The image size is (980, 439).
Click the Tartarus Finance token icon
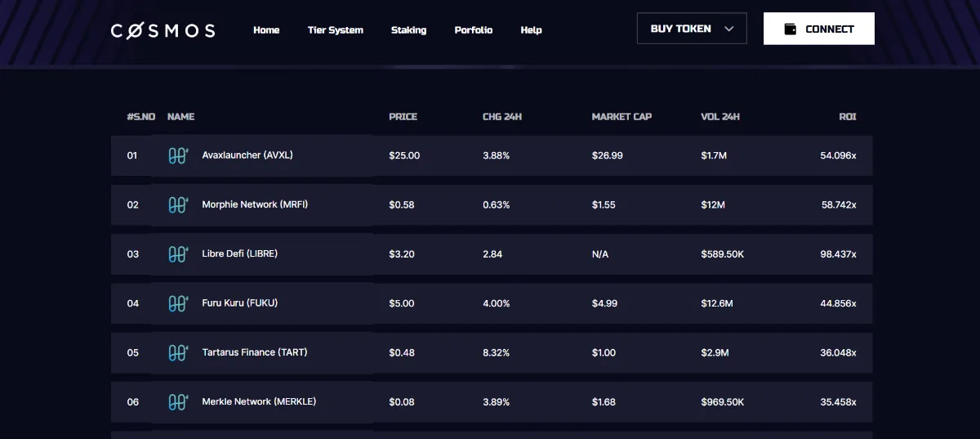178,352
